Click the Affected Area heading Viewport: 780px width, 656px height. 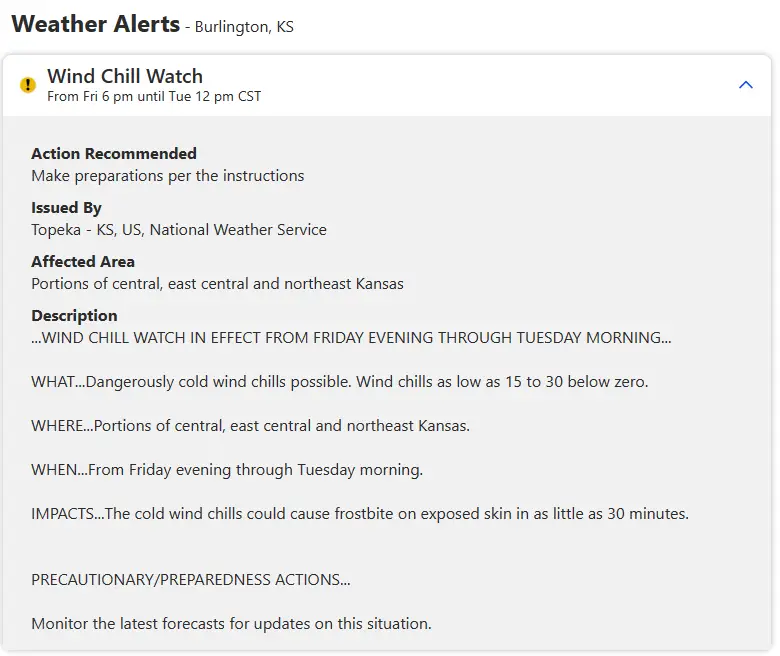point(83,262)
